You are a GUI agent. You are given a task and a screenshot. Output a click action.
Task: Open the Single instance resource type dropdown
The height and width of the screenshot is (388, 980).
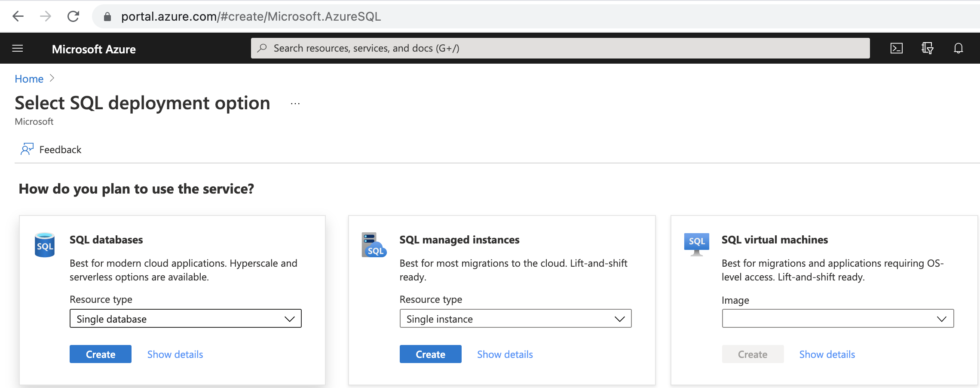point(515,318)
